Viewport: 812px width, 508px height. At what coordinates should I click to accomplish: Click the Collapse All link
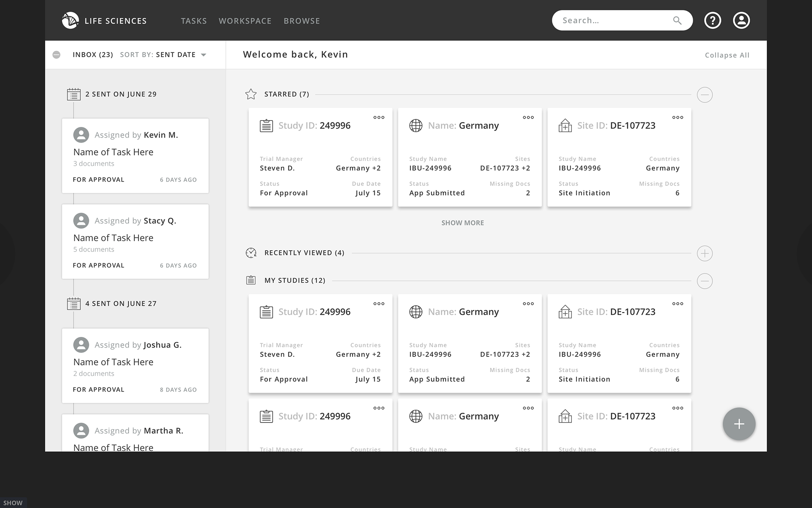[x=727, y=55]
